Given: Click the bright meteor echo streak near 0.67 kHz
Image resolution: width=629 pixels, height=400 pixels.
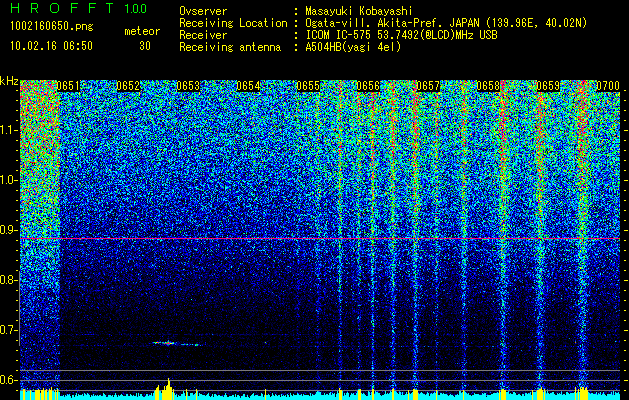Looking at the screenshot, I should click(177, 343).
